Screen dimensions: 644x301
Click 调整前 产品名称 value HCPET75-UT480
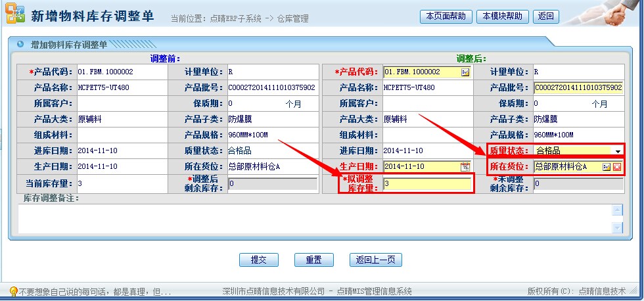pos(104,88)
